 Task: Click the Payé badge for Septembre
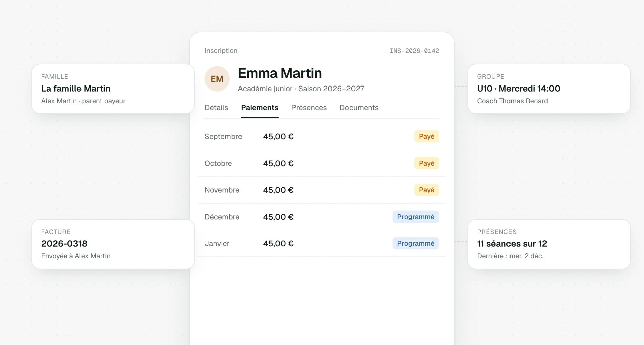point(426,136)
